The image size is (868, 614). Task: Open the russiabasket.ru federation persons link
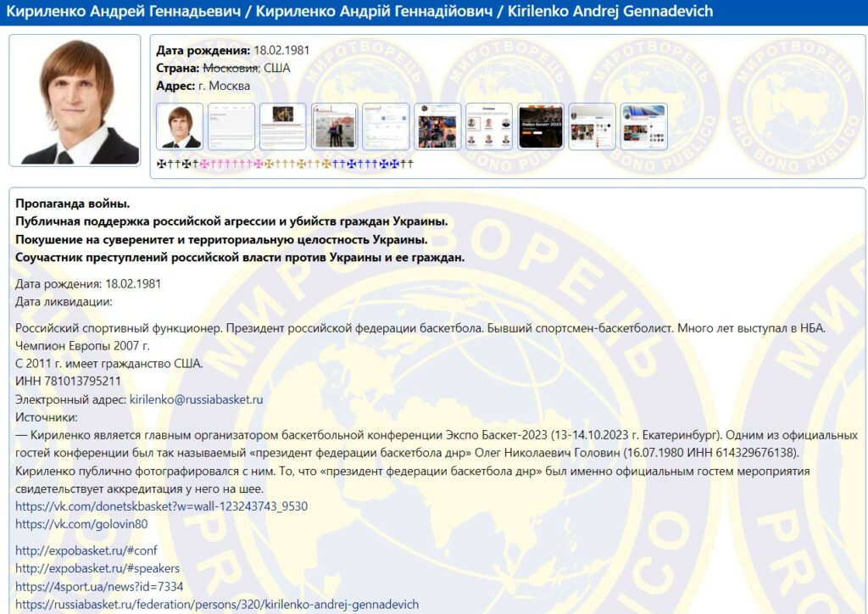pos(217,604)
